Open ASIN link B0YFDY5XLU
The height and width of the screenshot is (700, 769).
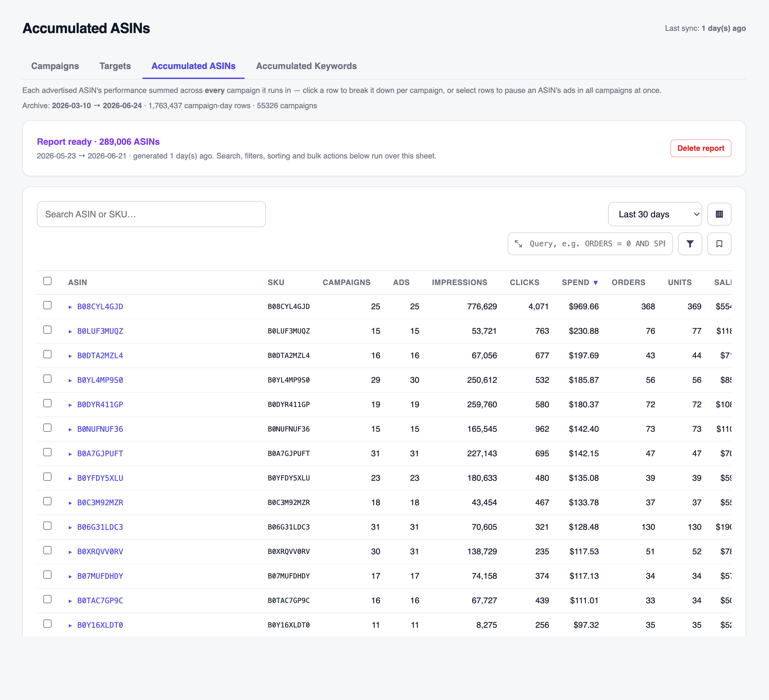[x=100, y=478]
